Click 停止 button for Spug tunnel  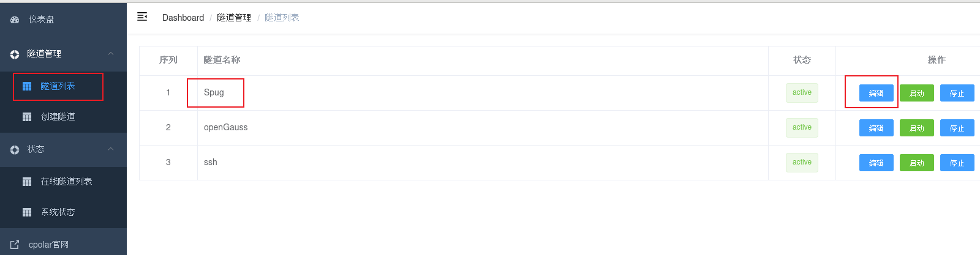pyautogui.click(x=957, y=93)
